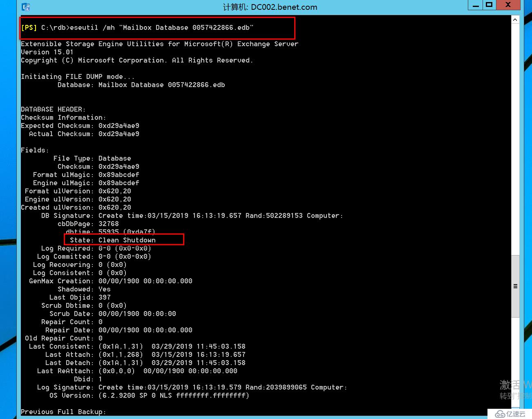This screenshot has height=419, width=532.
Task: Click the 'Copyright (C) Microsoft Corporation' line
Action: click(x=137, y=60)
